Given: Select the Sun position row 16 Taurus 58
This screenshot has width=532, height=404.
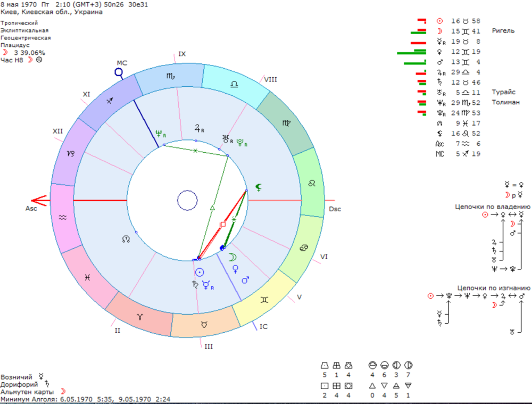Looking at the screenshot, I should [x=458, y=21].
